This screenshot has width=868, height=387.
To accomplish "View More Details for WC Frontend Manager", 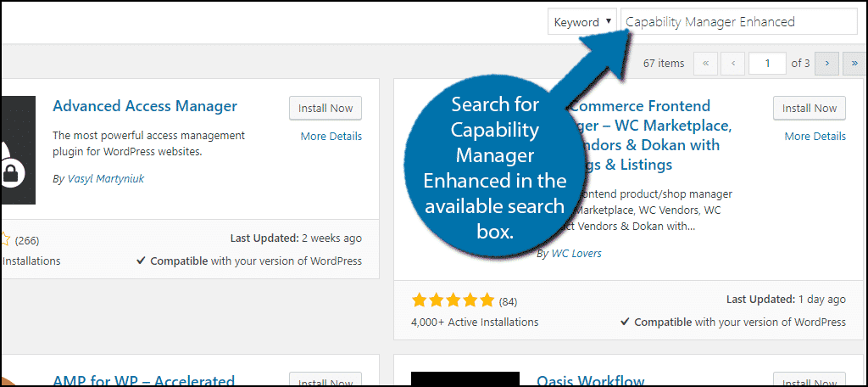I will [815, 137].
